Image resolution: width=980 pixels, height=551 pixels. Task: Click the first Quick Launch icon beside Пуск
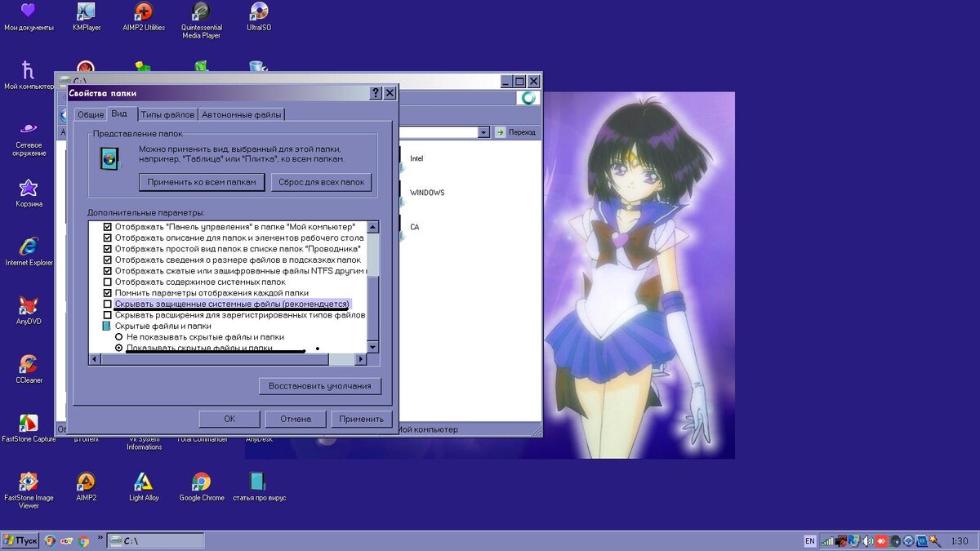[51, 541]
